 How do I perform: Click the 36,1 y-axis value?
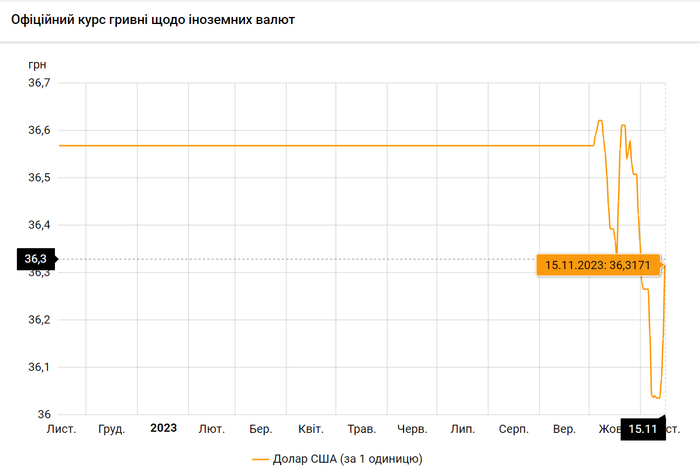(37, 367)
